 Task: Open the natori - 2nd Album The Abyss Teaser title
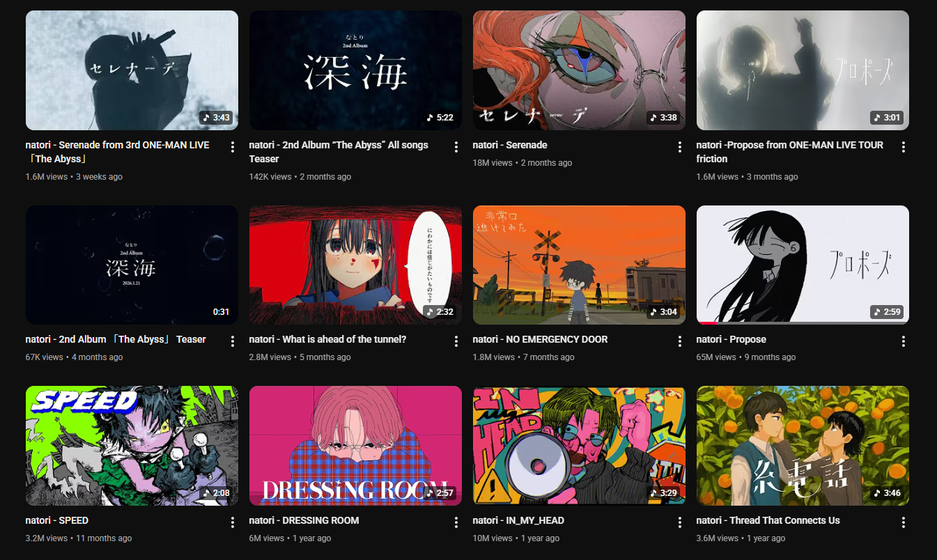click(x=116, y=339)
